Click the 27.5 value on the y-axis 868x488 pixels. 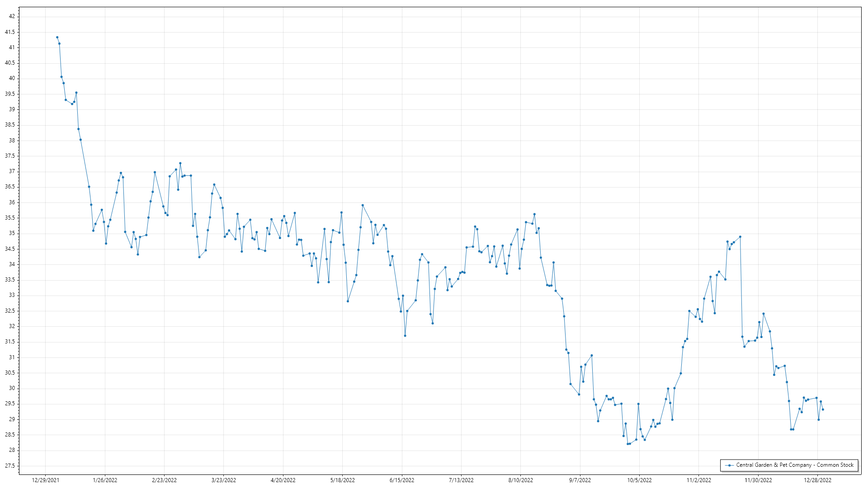(x=10, y=466)
